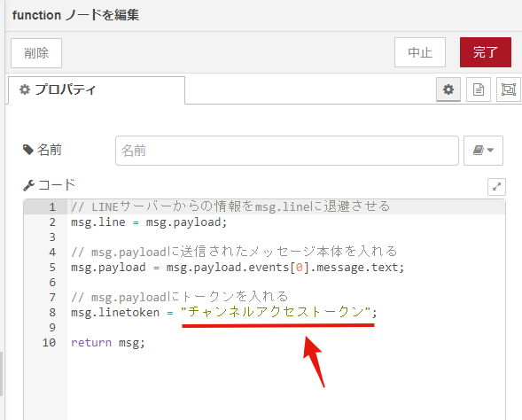Click the チャンネルアクセストークン string

(276, 312)
